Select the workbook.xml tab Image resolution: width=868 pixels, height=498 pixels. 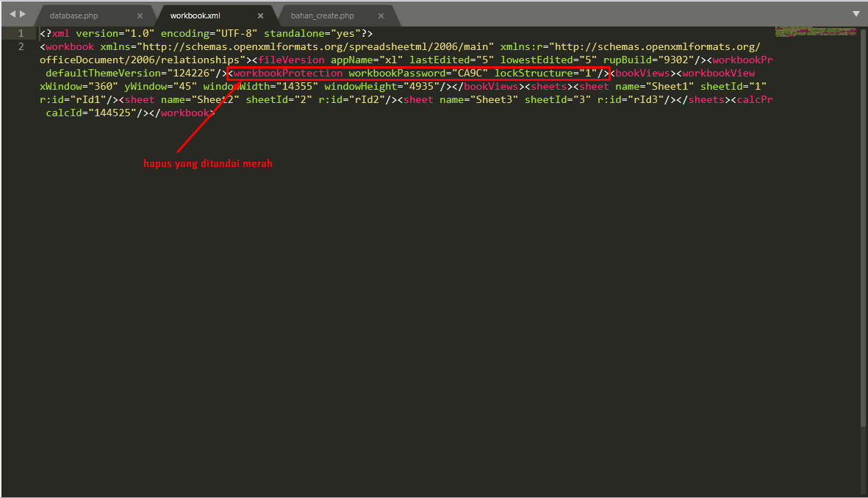(195, 15)
